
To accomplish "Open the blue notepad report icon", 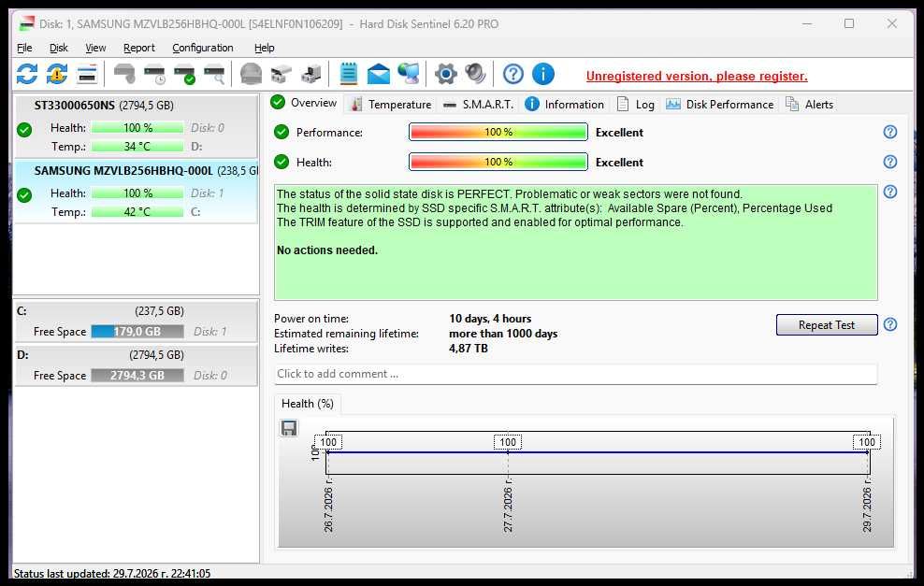I will click(348, 74).
